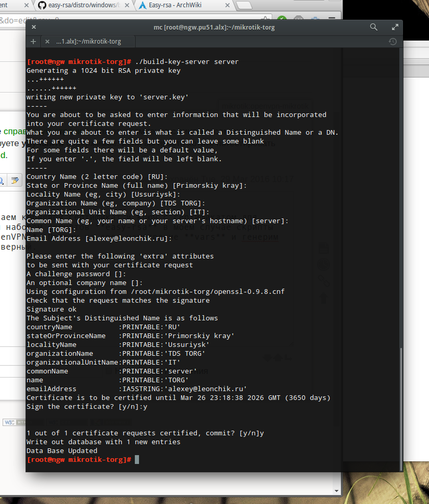
Task: Click the green extension icon in browser
Action: 282,19
